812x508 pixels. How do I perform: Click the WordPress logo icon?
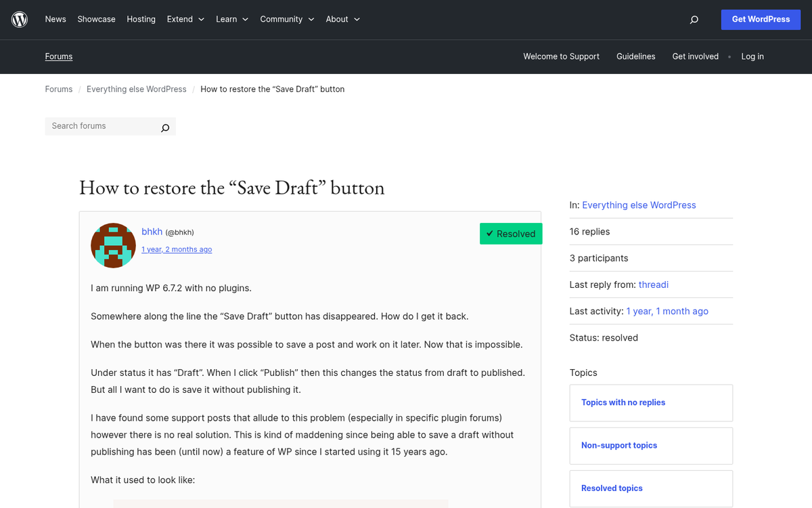19,19
